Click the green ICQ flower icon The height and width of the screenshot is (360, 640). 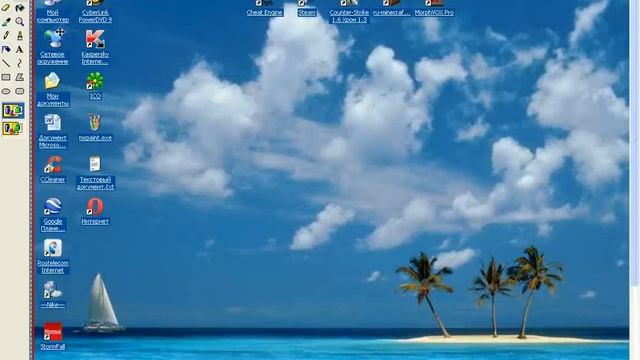[95, 81]
